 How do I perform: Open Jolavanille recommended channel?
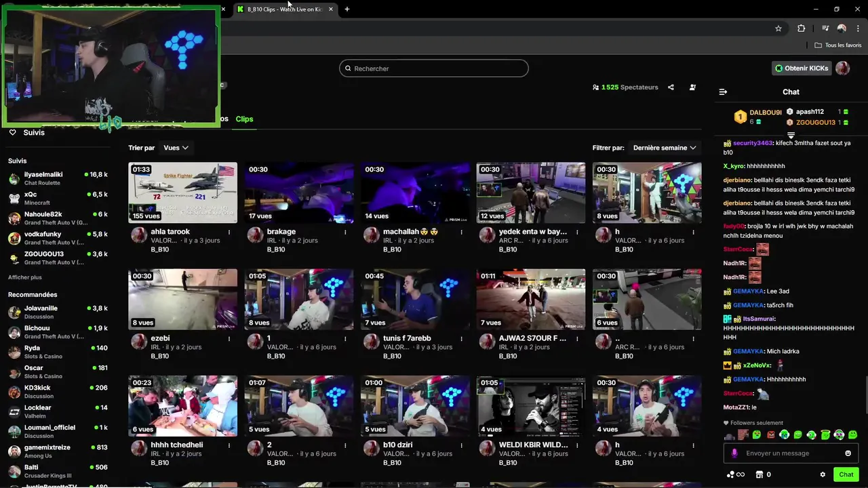pyautogui.click(x=58, y=312)
